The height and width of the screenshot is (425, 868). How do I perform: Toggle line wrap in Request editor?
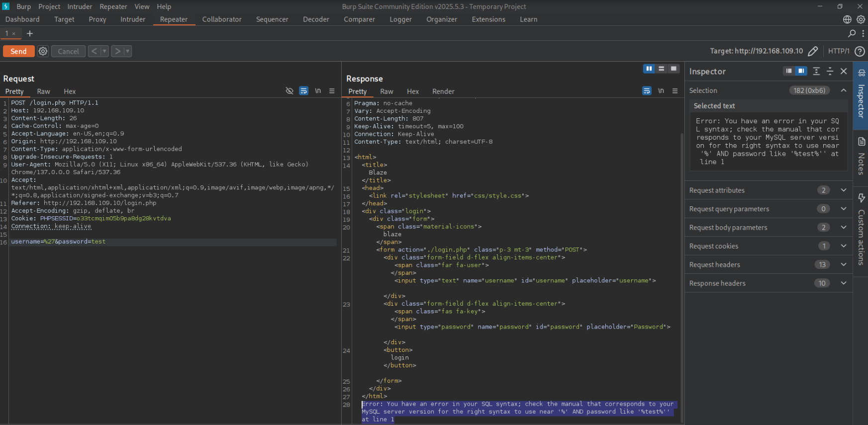point(303,91)
